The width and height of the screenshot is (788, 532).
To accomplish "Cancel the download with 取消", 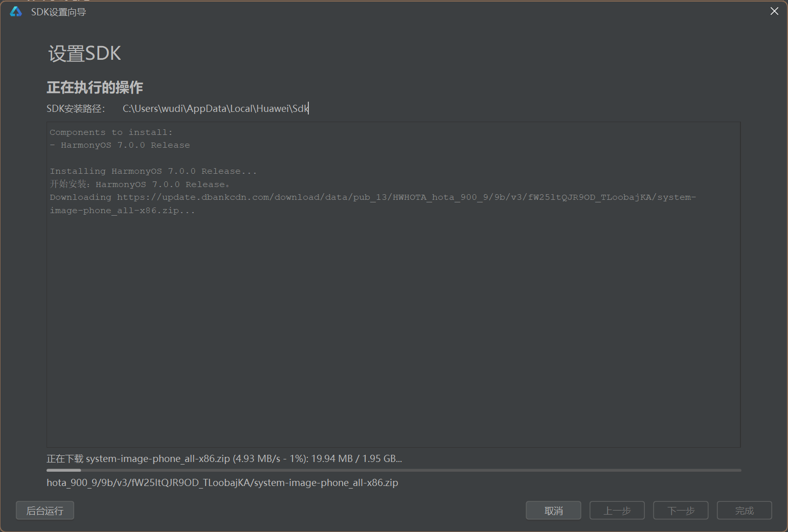I will pos(553,511).
